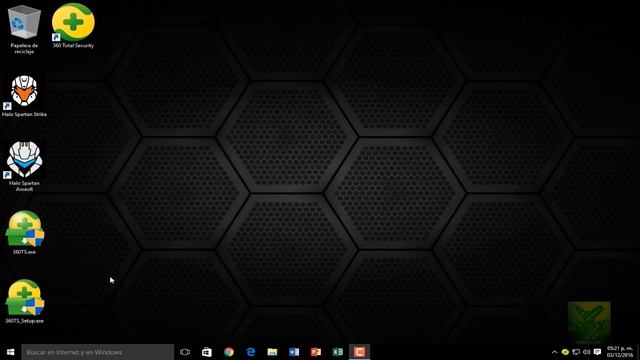Viewport: 640px width, 360px height.
Task: Launch Google Chrome from the taskbar
Action: click(229, 352)
